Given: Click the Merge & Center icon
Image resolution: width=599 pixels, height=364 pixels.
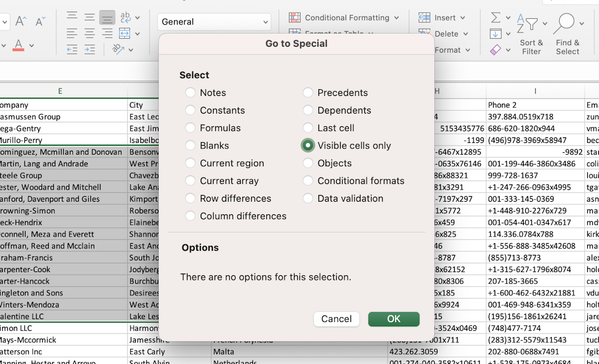Looking at the screenshot, I should [124, 33].
